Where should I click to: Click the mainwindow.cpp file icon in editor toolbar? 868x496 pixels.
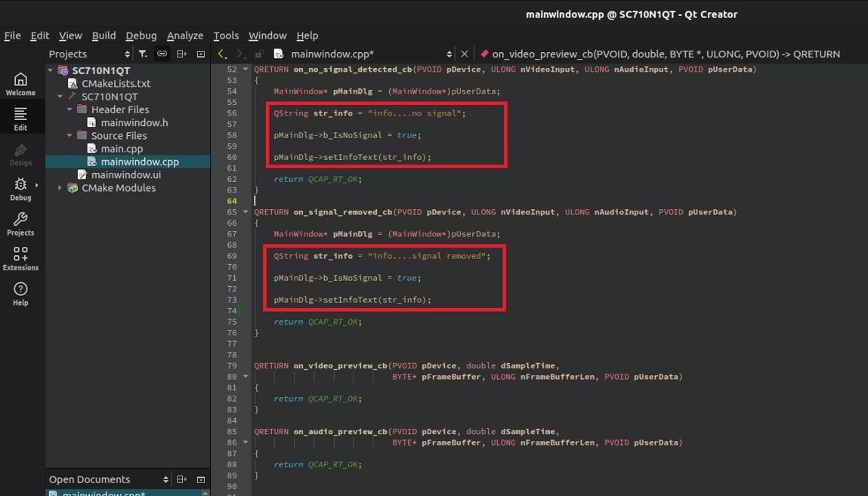click(x=279, y=54)
